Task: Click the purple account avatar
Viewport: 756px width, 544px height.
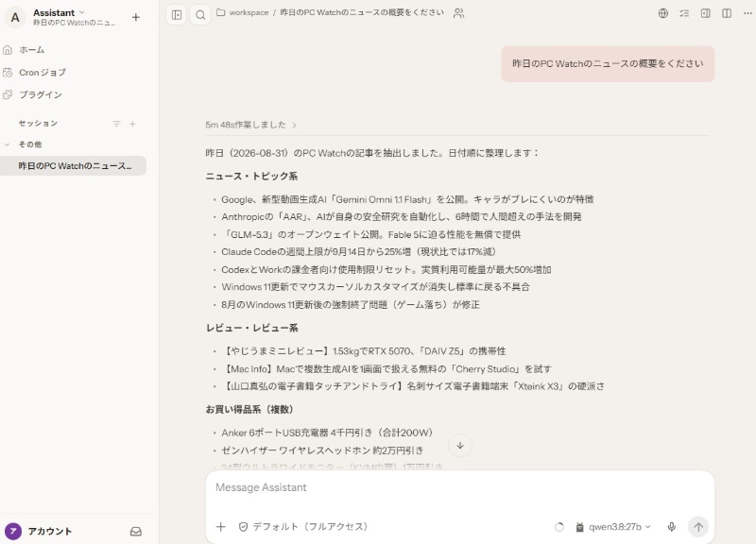Action: [x=13, y=531]
